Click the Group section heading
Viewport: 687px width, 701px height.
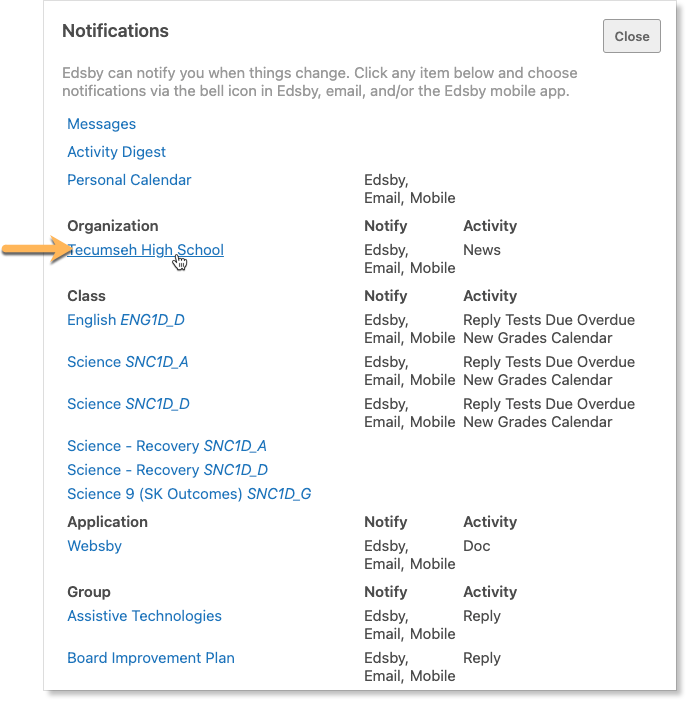[89, 592]
